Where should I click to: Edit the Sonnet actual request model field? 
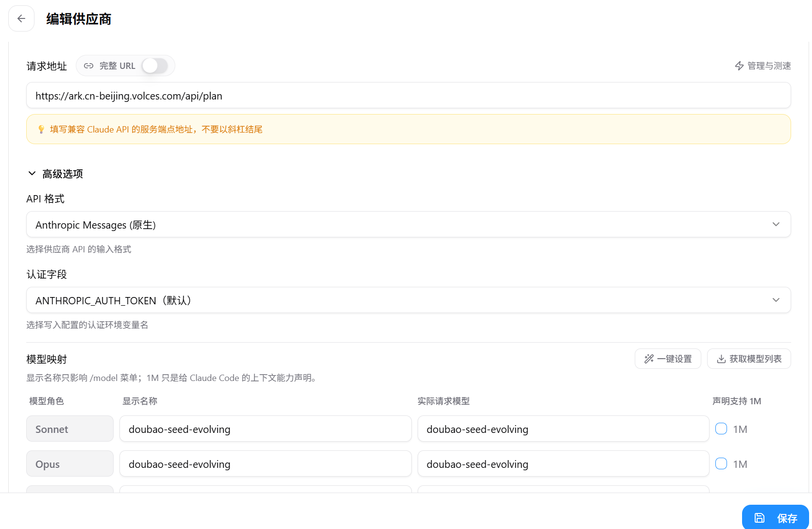(x=563, y=429)
